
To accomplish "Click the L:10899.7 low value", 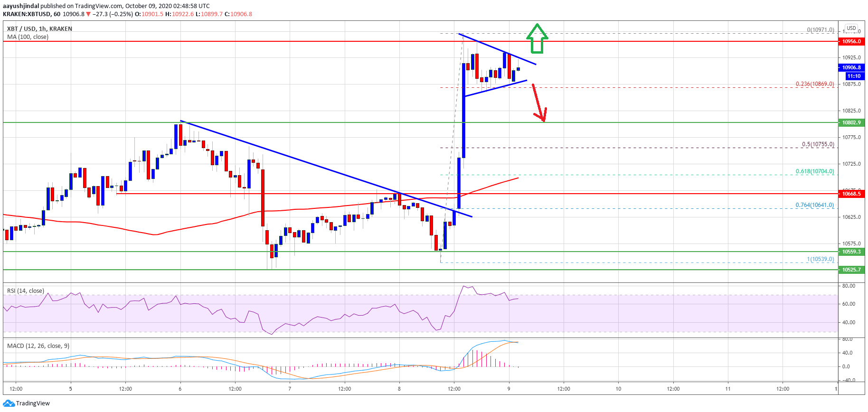I will point(209,14).
